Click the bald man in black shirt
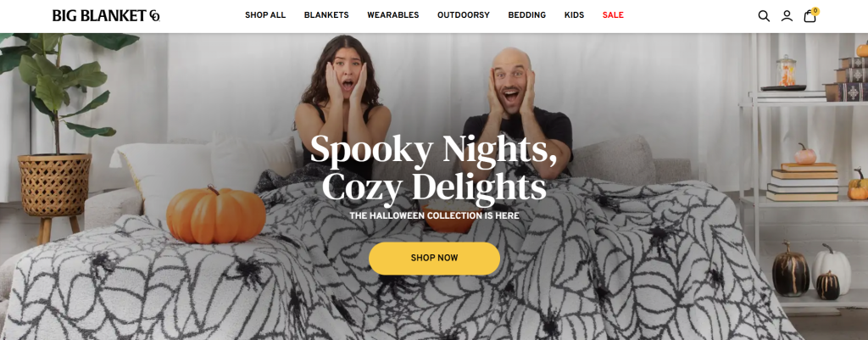This screenshot has width=868, height=340. [x=515, y=111]
